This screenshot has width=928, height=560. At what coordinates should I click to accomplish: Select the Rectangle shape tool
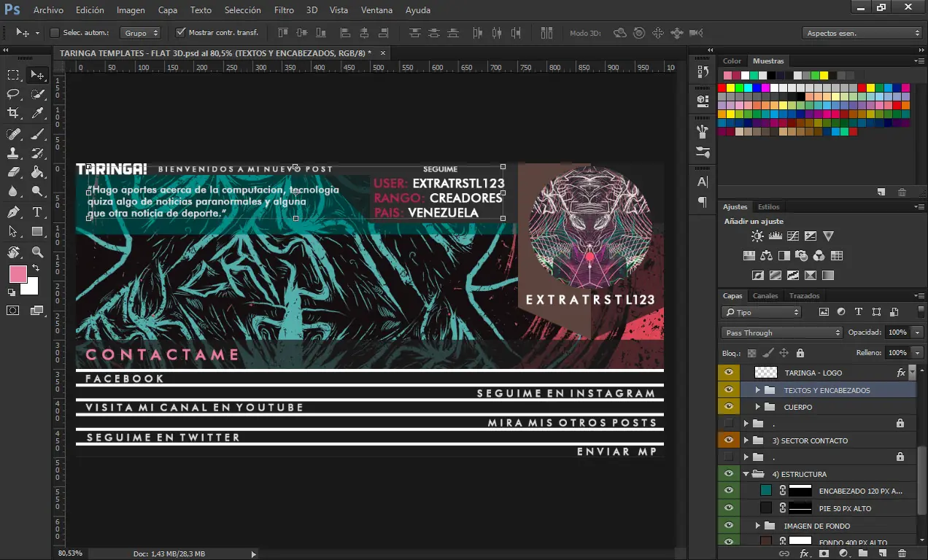coord(37,231)
